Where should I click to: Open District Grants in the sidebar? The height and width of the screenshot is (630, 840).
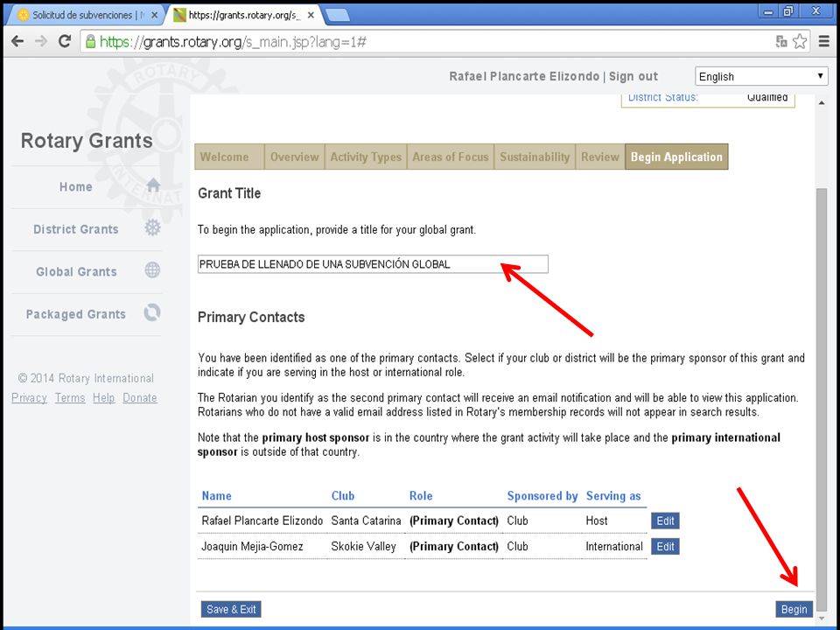75,229
